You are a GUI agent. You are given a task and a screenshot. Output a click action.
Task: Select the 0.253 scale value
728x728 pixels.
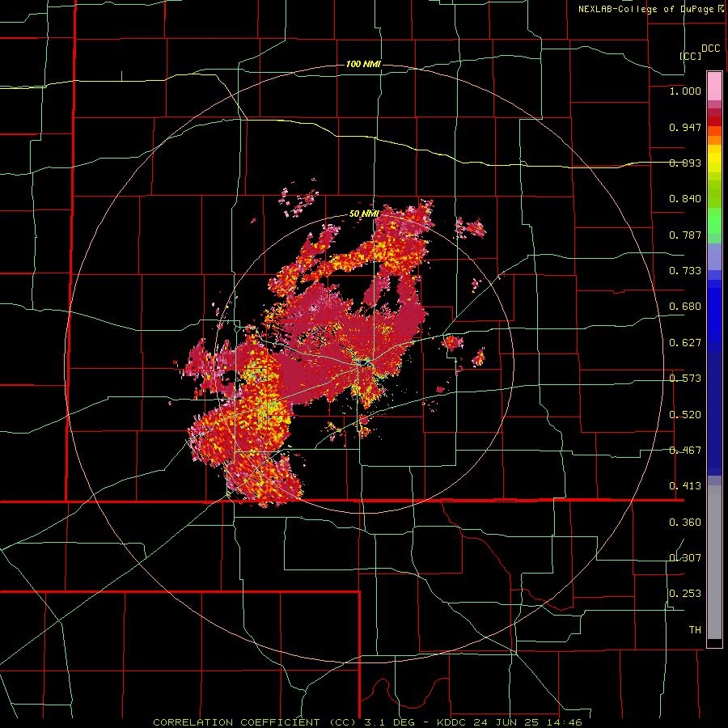pos(685,594)
